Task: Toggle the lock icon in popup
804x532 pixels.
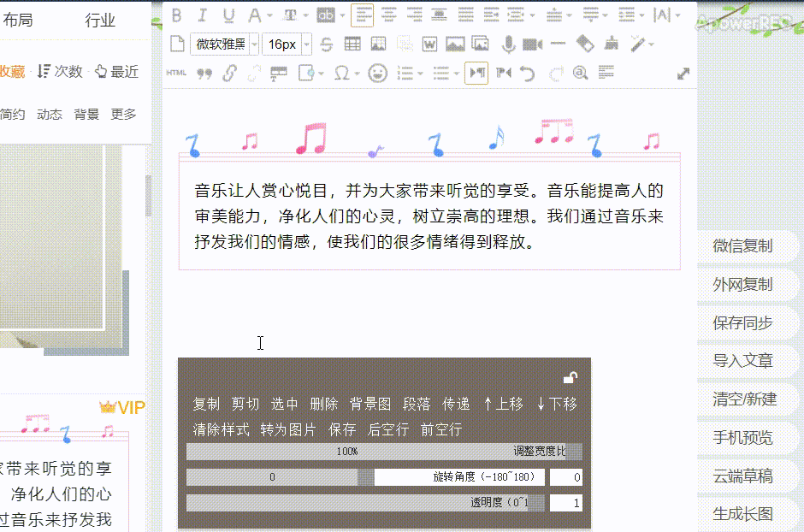Action: pos(570,377)
